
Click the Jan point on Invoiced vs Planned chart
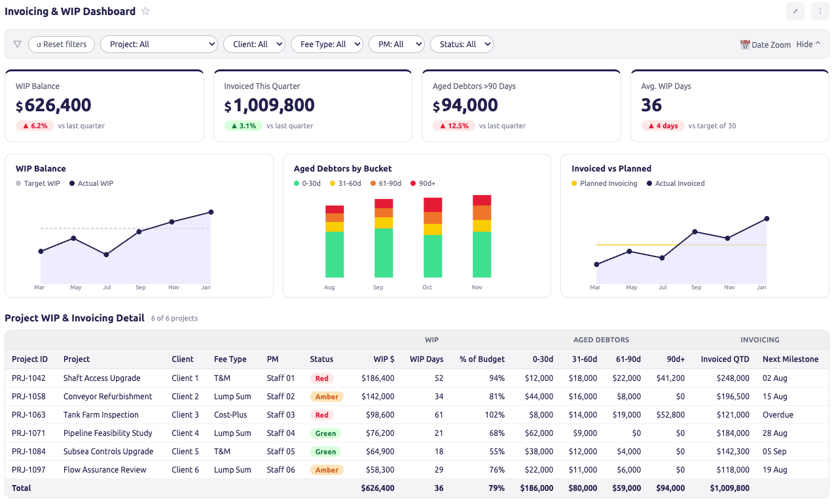(x=767, y=219)
